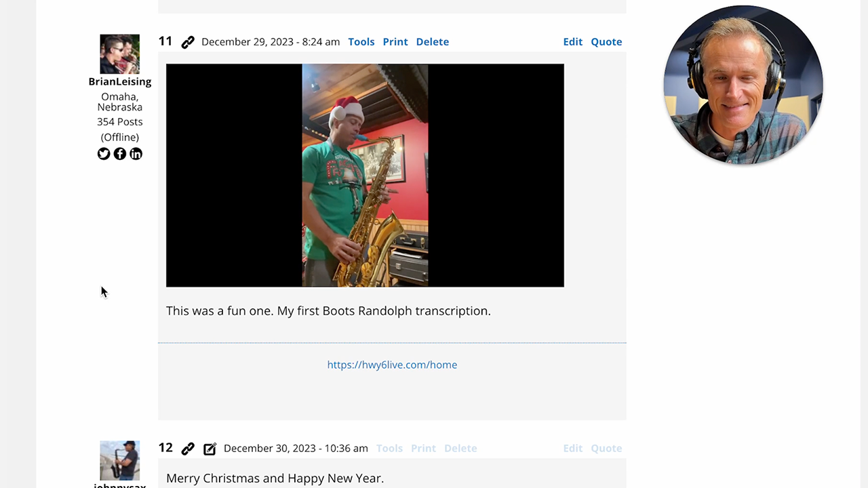Delete post 11
Screen dimensions: 868x488
433,42
